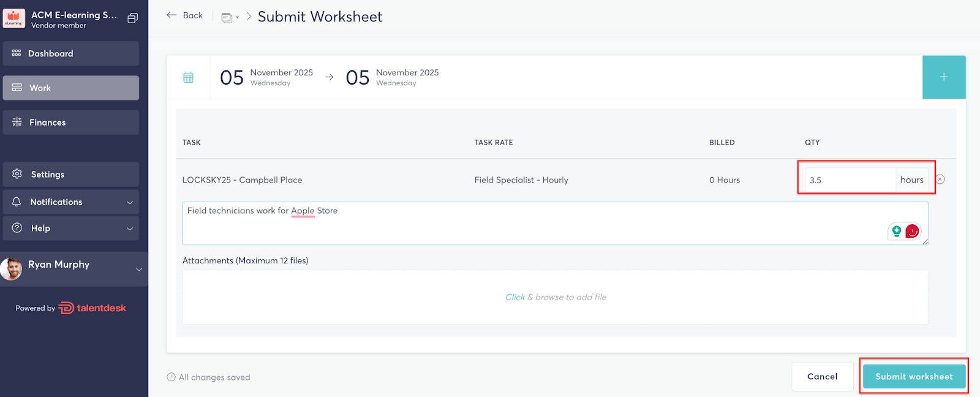The image size is (980, 397).
Task: Click the QTY hours input field
Action: [x=849, y=180]
